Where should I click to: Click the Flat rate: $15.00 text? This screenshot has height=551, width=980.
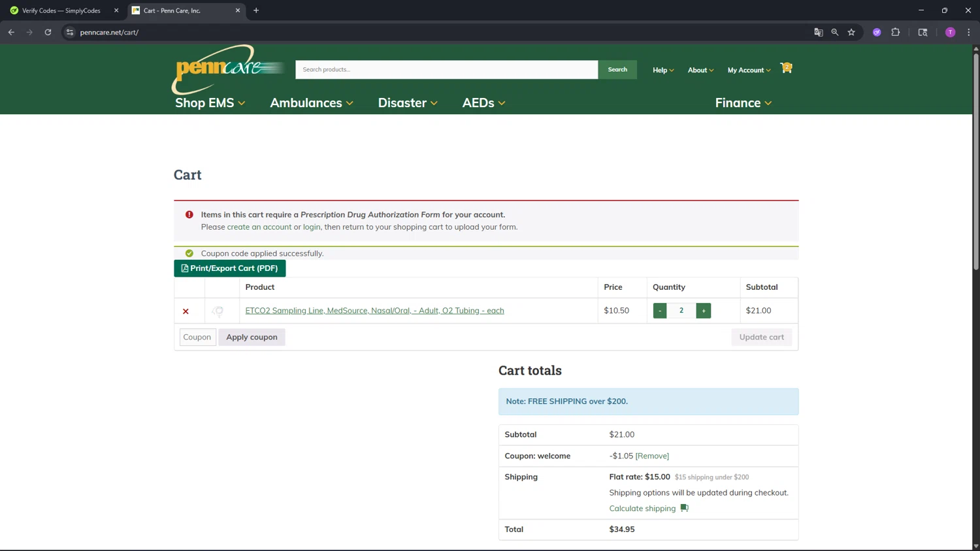[x=640, y=477]
